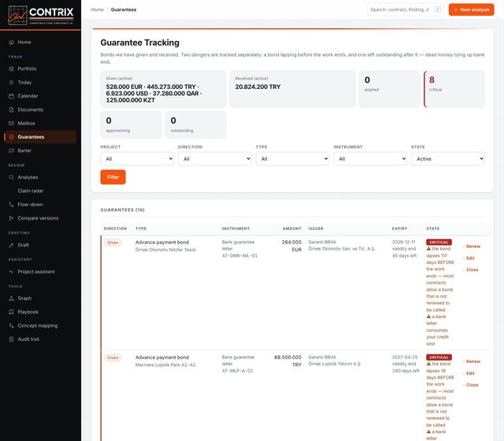
Task: Click the slash shortcut icon in search box
Action: 438,9
